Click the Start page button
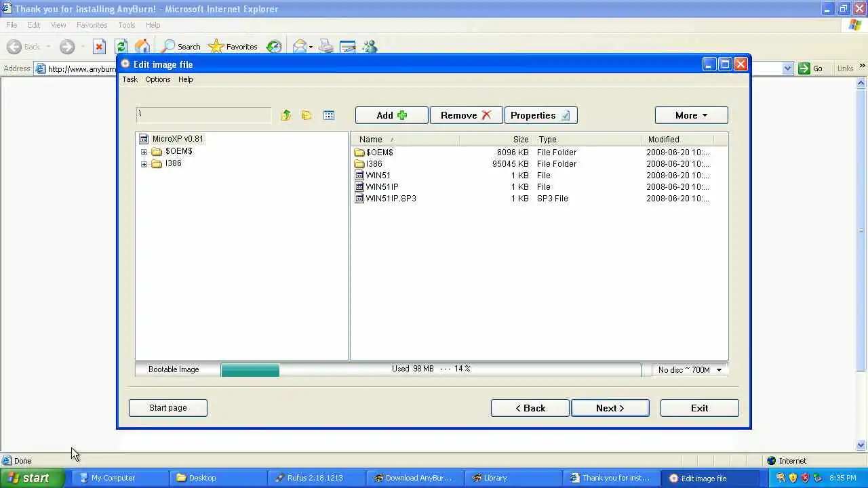The width and height of the screenshot is (868, 488). pos(167,407)
